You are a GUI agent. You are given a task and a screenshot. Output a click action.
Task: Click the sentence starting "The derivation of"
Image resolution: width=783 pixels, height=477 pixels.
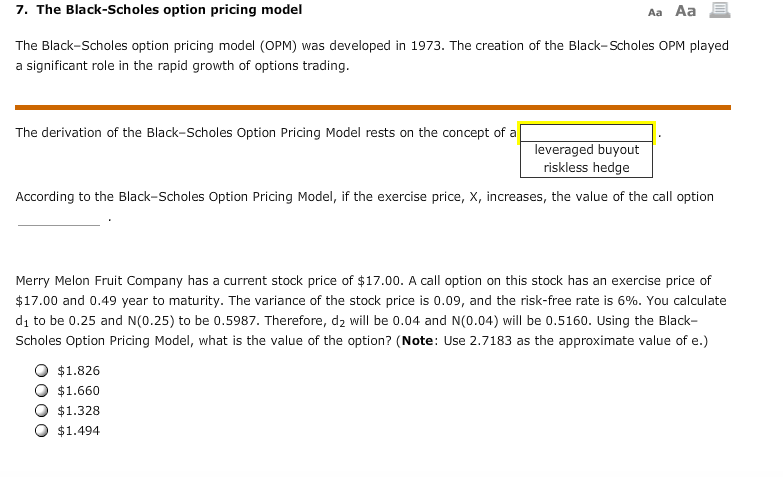click(x=266, y=133)
